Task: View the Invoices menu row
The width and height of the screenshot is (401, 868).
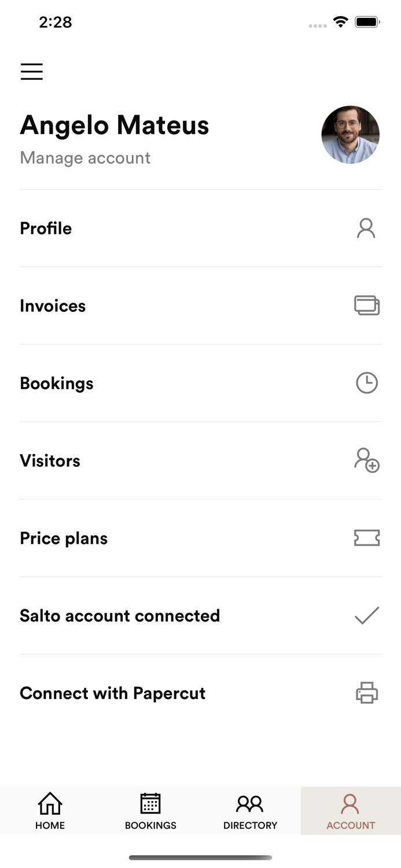Action: pyautogui.click(x=53, y=306)
